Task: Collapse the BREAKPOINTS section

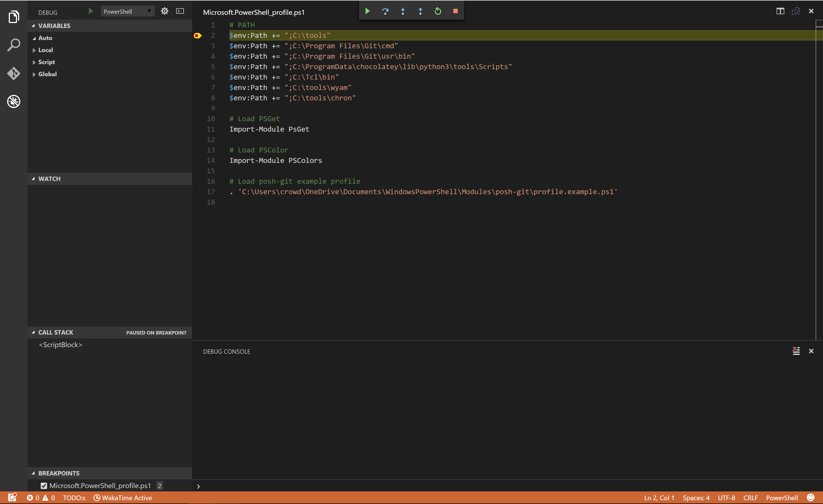Action: pos(109,473)
